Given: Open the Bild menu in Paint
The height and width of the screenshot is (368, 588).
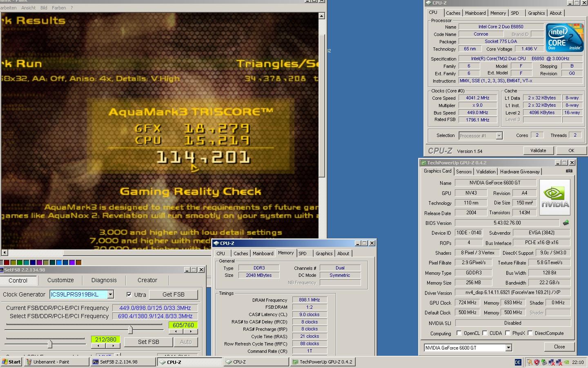Looking at the screenshot, I should (x=44, y=8).
